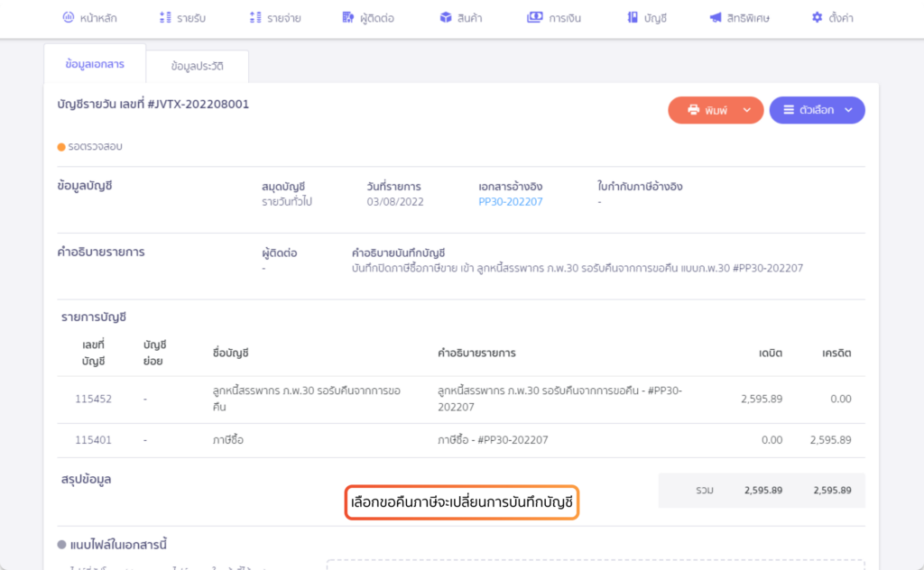Click the ตั้งค่า gear icon

pyautogui.click(x=817, y=18)
